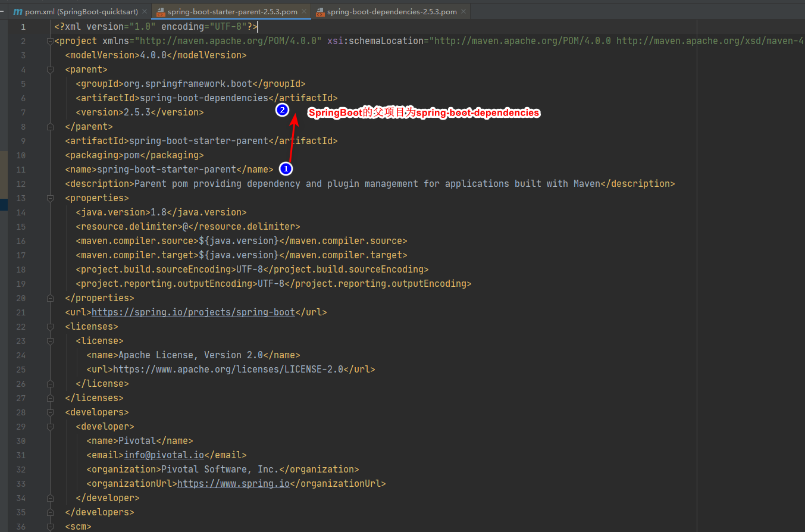Click the @ resource.delimiter value
805x532 pixels.
pos(185,227)
